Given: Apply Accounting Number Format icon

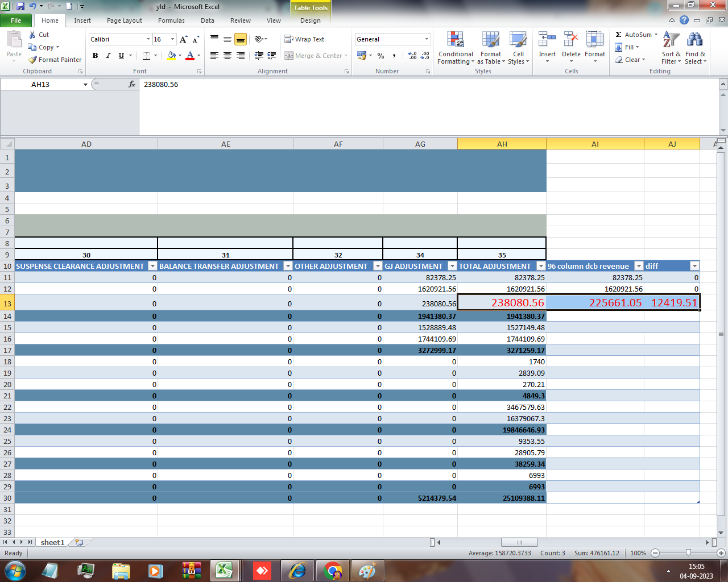Looking at the screenshot, I should [361, 56].
